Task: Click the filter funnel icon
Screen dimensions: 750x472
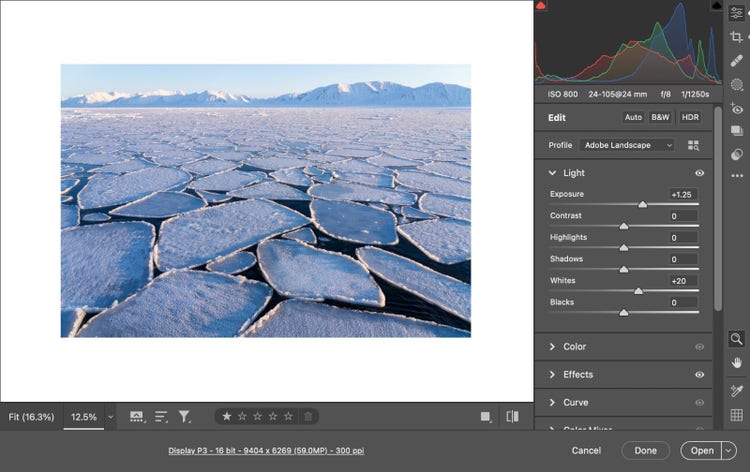Action: tap(185, 416)
